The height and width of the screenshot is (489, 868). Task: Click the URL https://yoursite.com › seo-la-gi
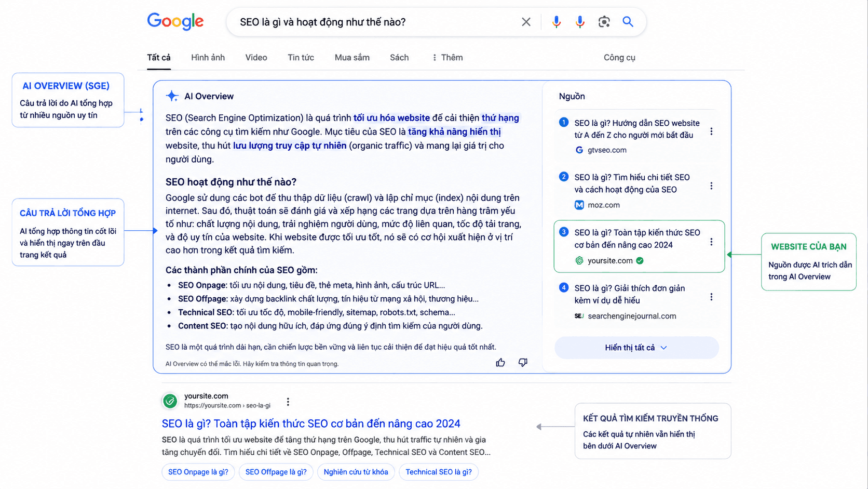(x=227, y=405)
